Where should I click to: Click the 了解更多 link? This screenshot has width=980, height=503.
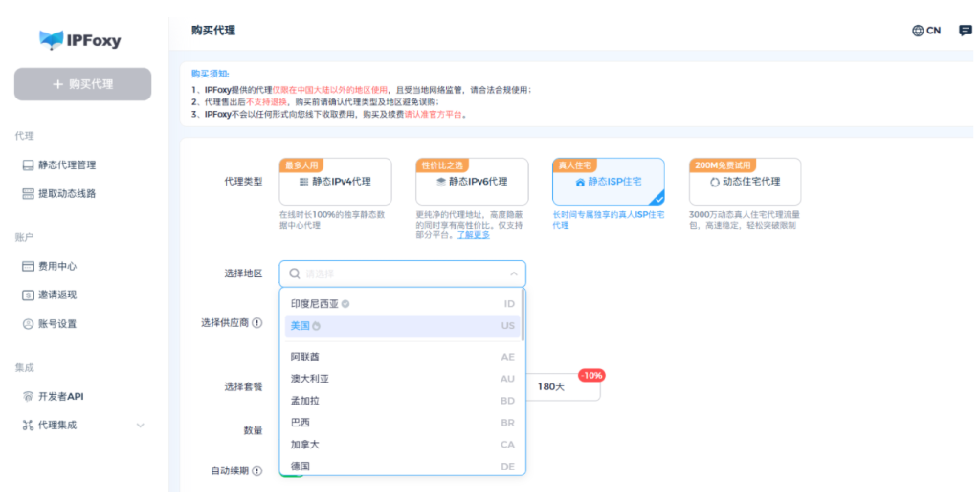(x=473, y=235)
